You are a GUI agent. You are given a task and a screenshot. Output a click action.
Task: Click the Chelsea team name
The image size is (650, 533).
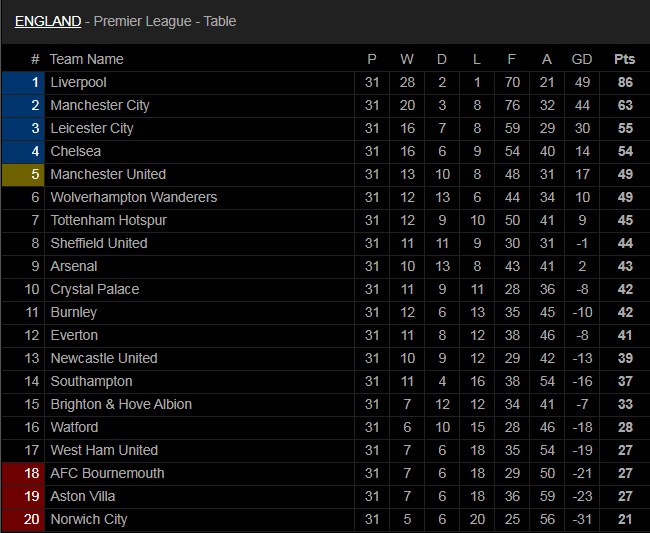(x=75, y=151)
